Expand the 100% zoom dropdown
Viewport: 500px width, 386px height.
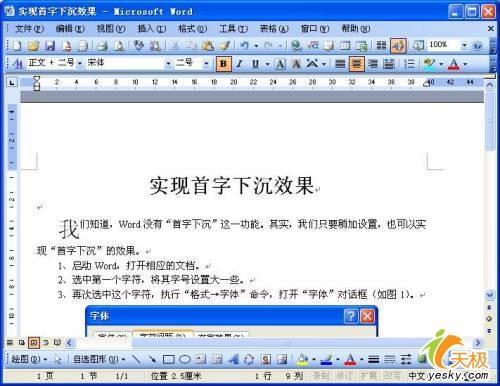pyautogui.click(x=464, y=45)
